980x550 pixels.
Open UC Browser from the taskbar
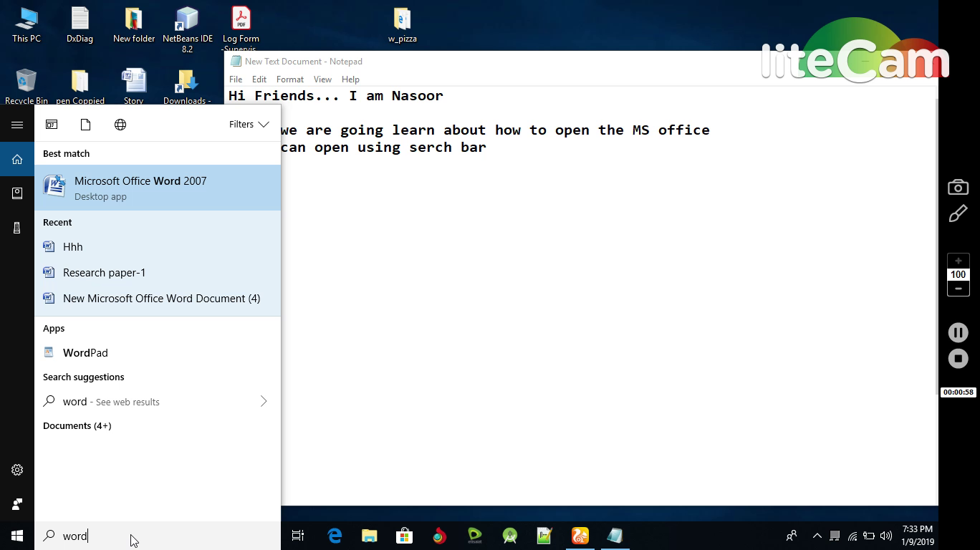pyautogui.click(x=580, y=536)
